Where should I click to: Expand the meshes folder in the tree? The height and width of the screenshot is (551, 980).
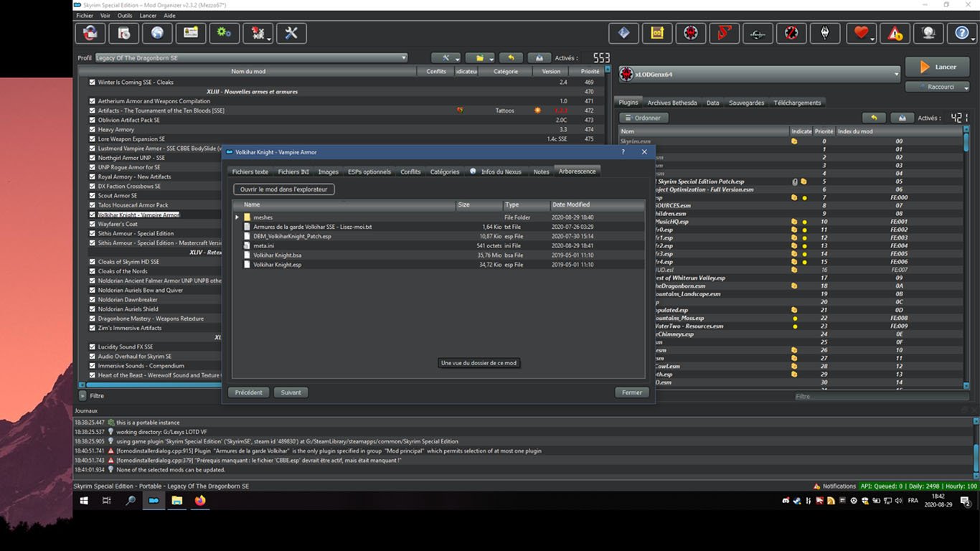[237, 217]
